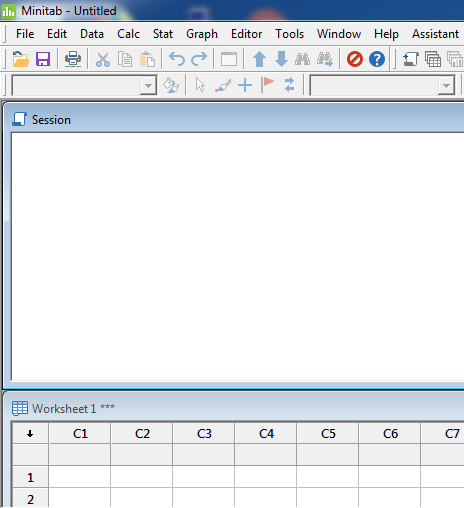Toggle data entry direction arrow in worksheet
This screenshot has height=508, width=464.
click(x=30, y=433)
